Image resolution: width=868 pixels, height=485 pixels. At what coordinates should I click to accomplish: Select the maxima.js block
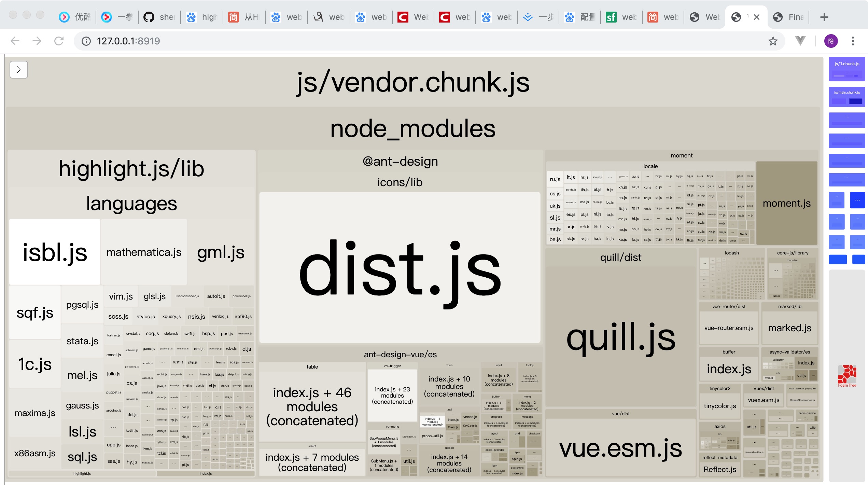click(35, 413)
